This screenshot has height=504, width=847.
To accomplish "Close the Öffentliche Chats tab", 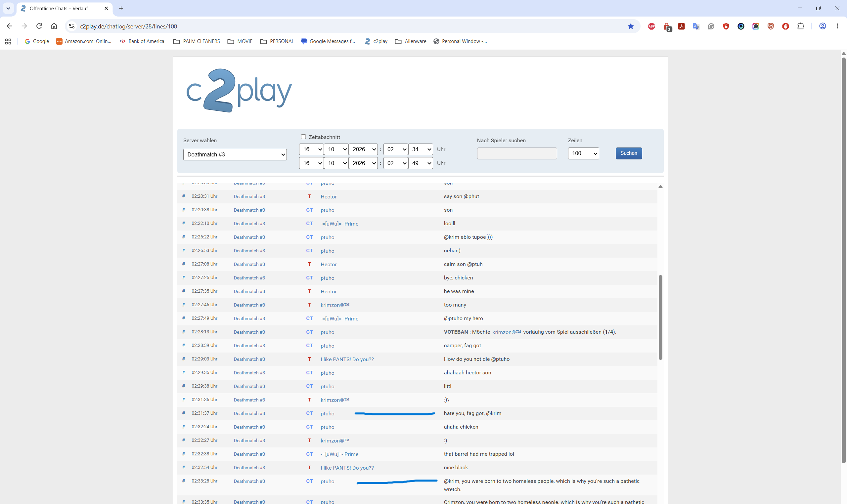I will point(106,8).
